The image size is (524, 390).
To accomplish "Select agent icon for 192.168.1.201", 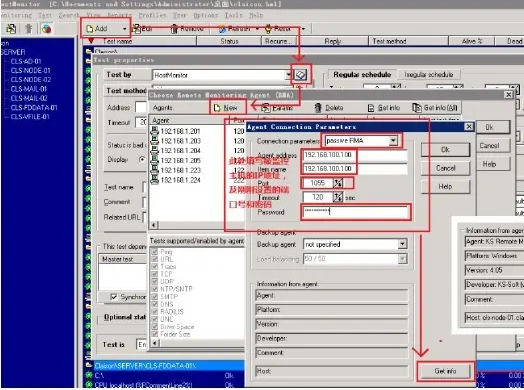I will (155, 131).
